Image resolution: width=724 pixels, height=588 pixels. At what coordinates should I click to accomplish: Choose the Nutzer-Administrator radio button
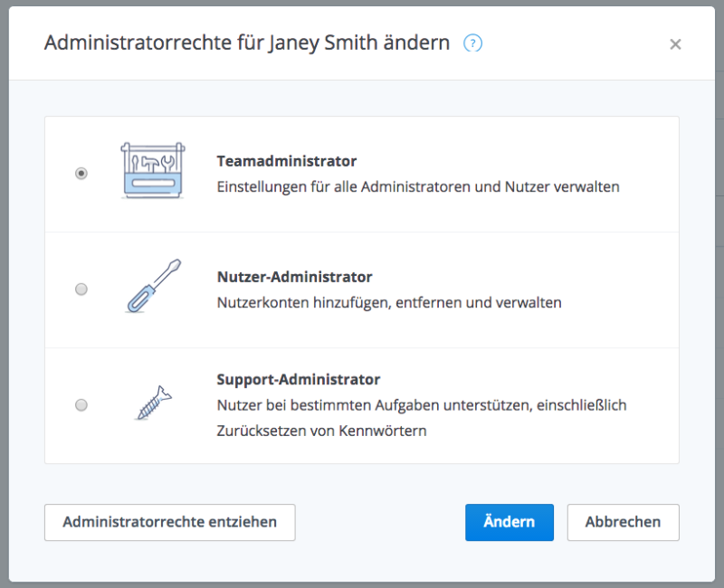pos(81,289)
